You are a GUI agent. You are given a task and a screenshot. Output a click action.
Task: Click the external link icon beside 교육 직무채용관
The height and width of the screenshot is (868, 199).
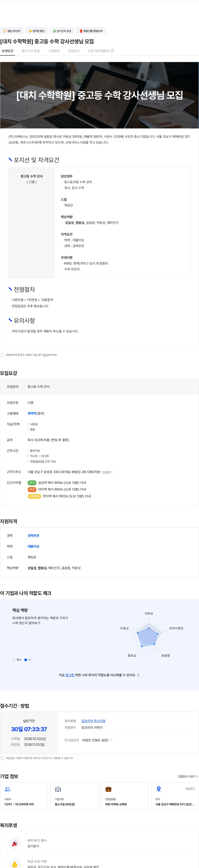(112, 51)
